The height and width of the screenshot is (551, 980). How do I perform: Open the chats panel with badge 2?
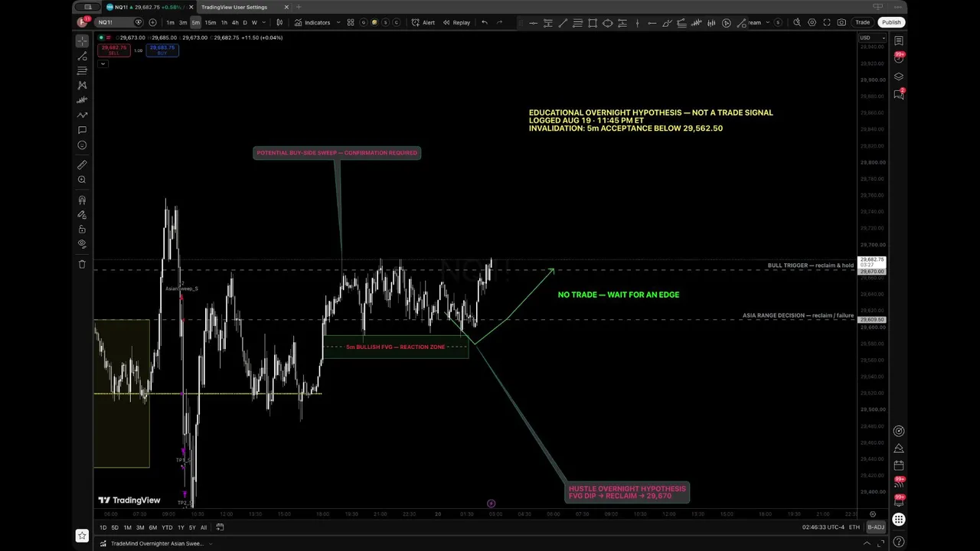click(899, 94)
